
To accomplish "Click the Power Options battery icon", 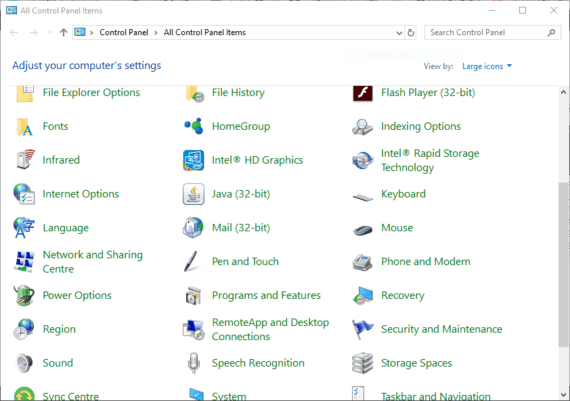I will (24, 295).
